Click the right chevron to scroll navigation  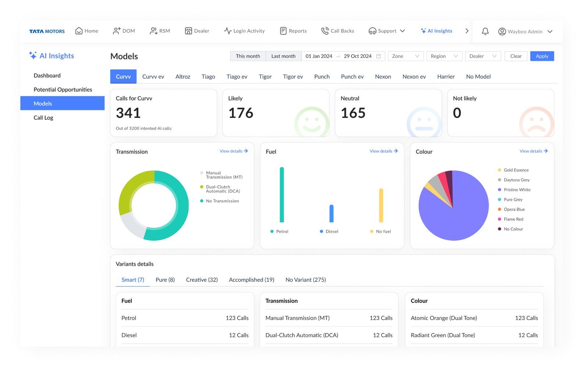pos(467,31)
